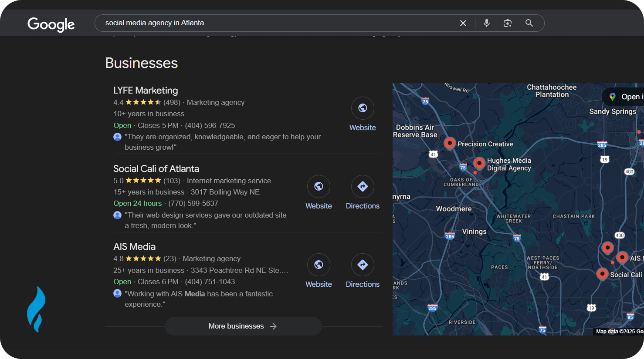Click the Google logo
The height and width of the screenshot is (359, 644).
[x=51, y=24]
